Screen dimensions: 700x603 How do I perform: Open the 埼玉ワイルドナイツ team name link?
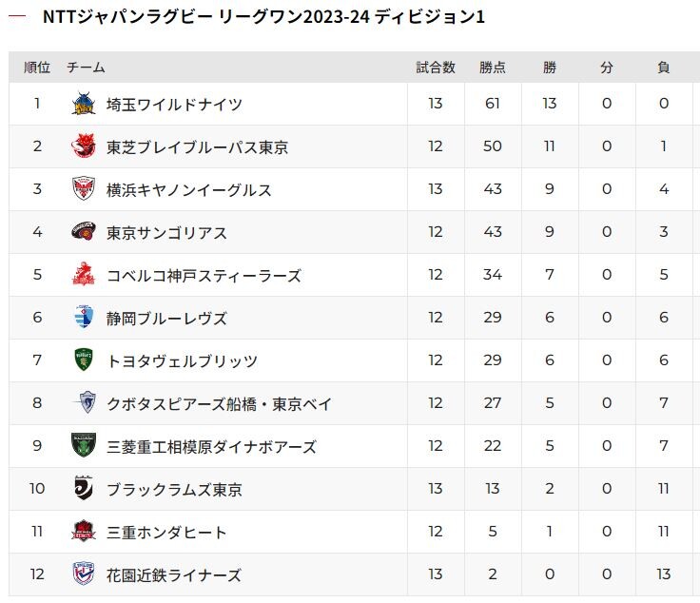tap(174, 105)
